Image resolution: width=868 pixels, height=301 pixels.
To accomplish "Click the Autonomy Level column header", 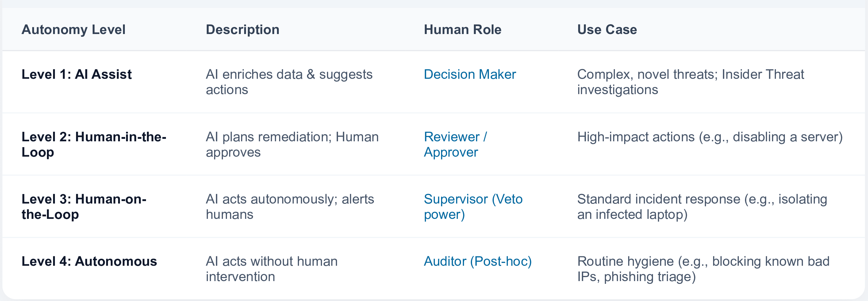I will pos(73,30).
